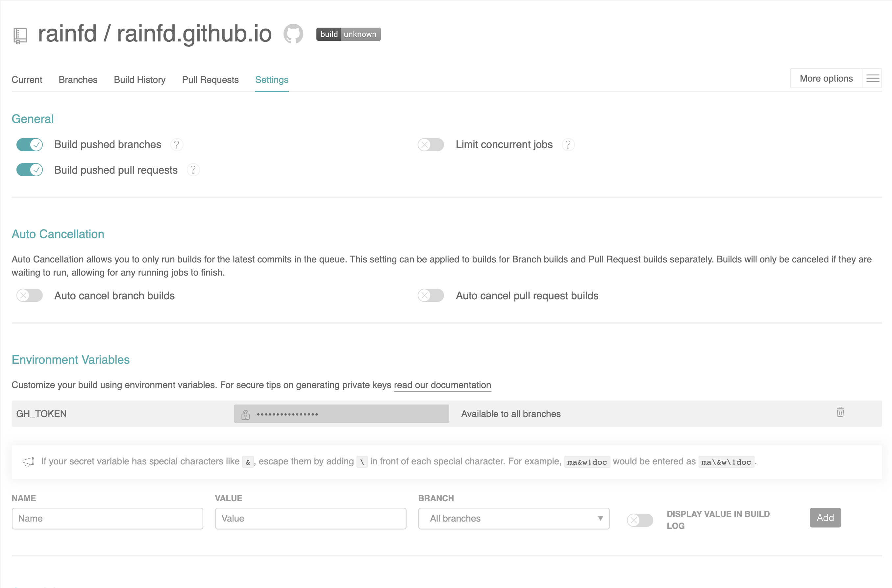Open help for Build pushed pull requests

(193, 170)
